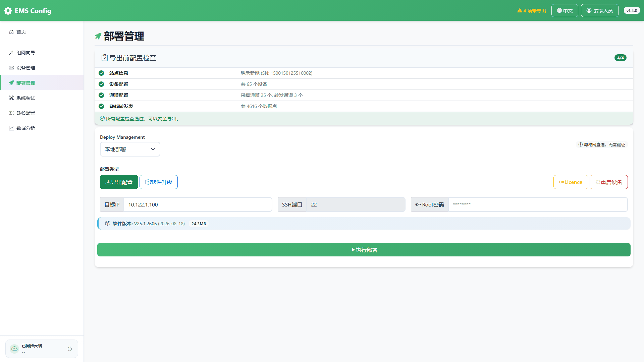The height and width of the screenshot is (362, 644).
Task: Click the green synced cloud status icon
Action: tap(14, 349)
